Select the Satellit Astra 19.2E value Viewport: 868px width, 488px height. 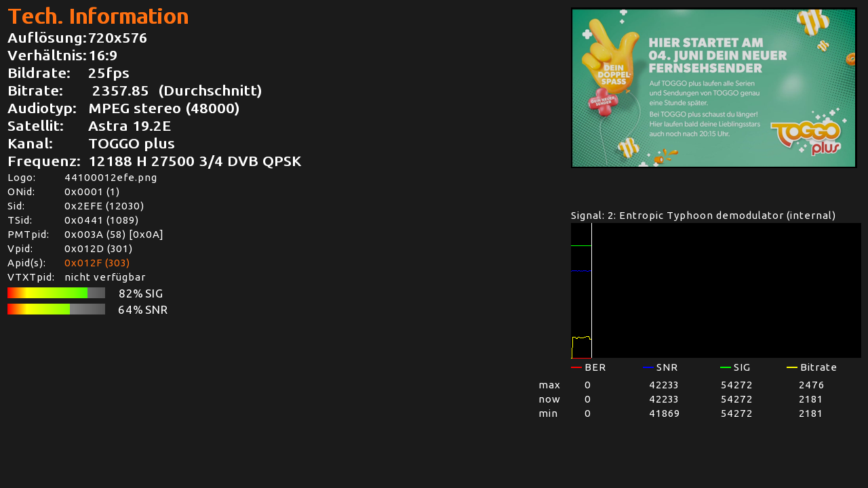(130, 126)
